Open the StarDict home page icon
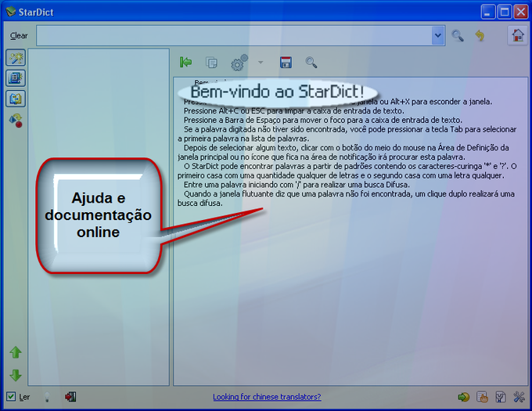This screenshot has height=411, width=532. coord(518,35)
